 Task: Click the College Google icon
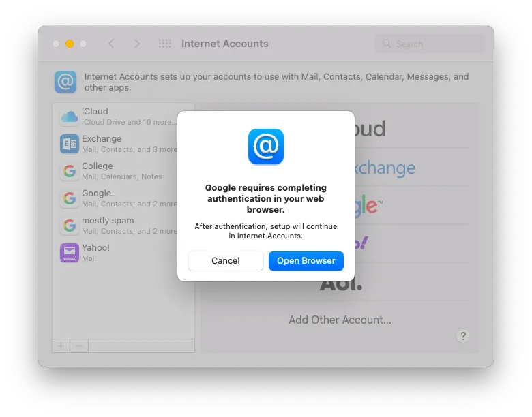coord(70,171)
